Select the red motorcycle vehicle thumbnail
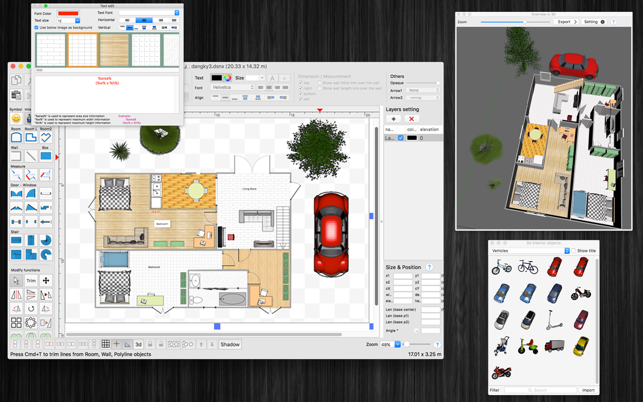The width and height of the screenshot is (643, 402). click(502, 372)
